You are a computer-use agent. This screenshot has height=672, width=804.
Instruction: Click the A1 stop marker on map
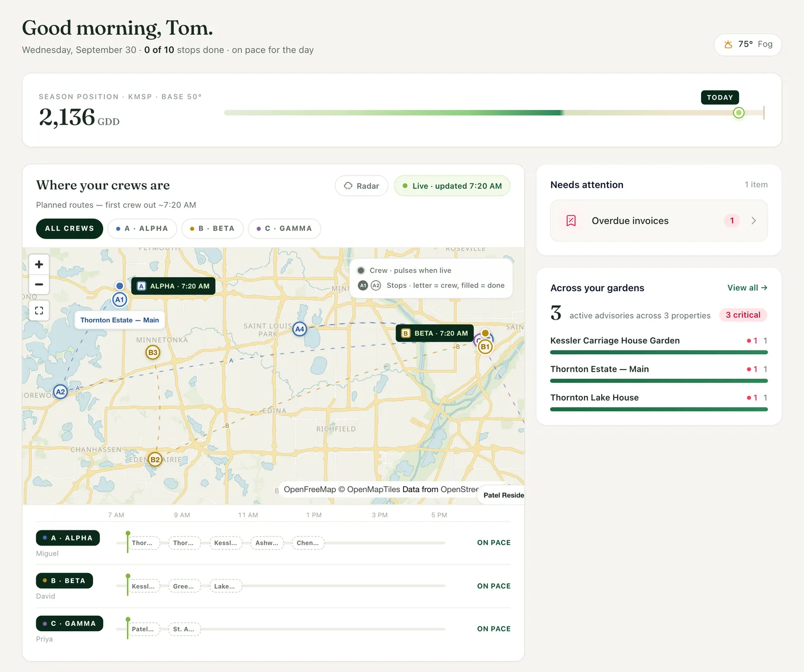coord(120,300)
